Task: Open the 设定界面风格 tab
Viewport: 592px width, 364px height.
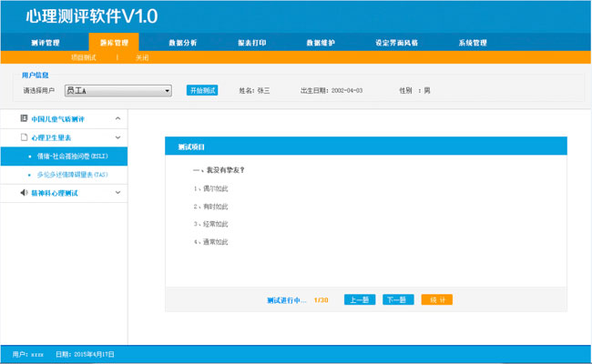Action: (396, 43)
